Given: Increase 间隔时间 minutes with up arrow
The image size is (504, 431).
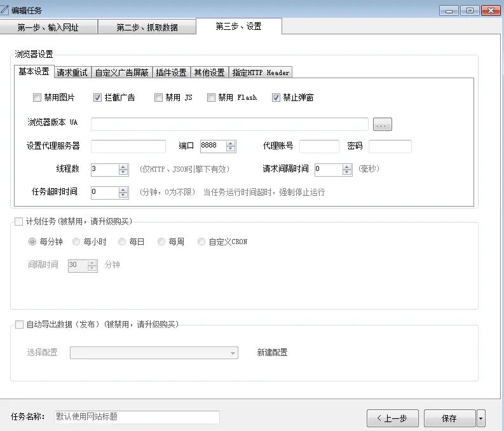Looking at the screenshot, I should [92, 263].
